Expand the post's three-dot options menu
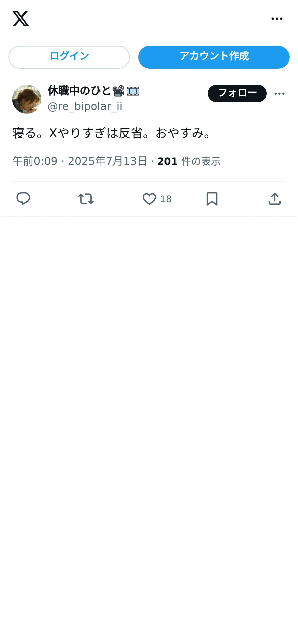The width and height of the screenshot is (298, 644). (279, 94)
